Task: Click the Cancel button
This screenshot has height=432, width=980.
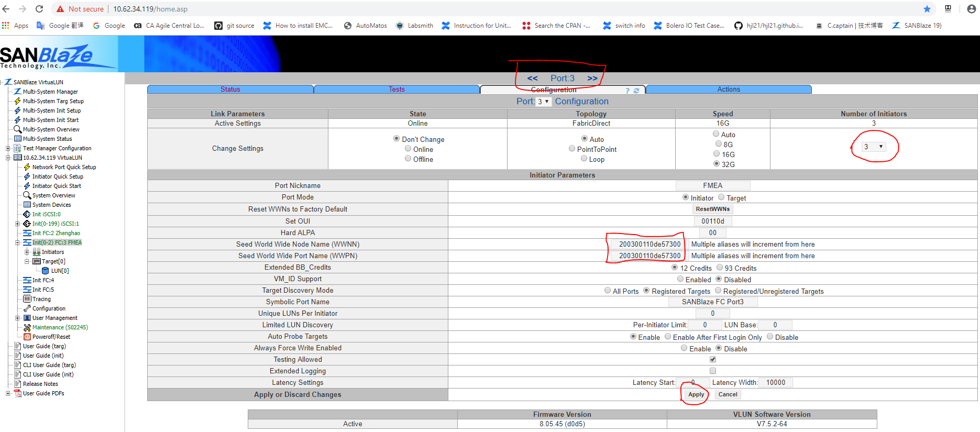Action: 728,395
